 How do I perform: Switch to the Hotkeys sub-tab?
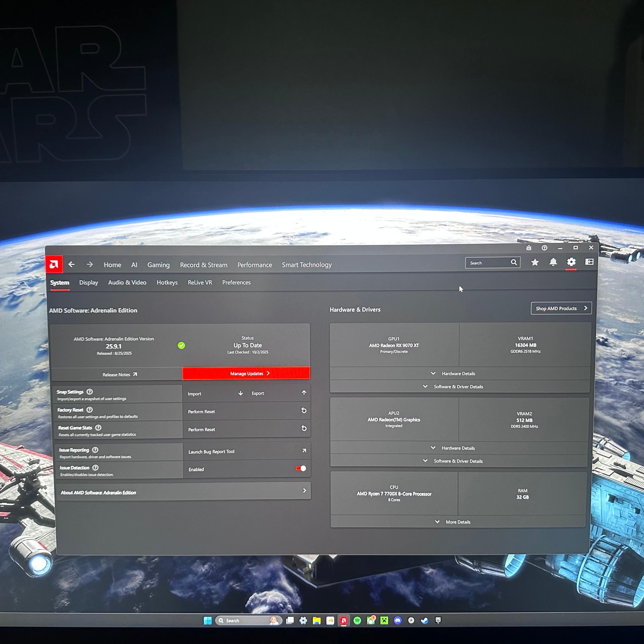(x=167, y=283)
